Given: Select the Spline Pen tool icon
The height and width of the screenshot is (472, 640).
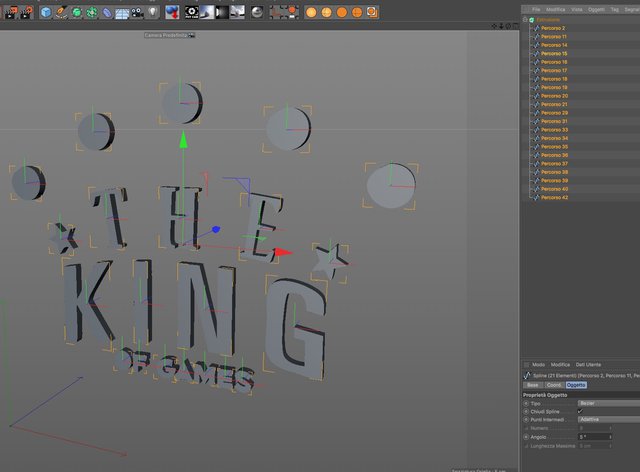Looking at the screenshot, I should [x=61, y=12].
